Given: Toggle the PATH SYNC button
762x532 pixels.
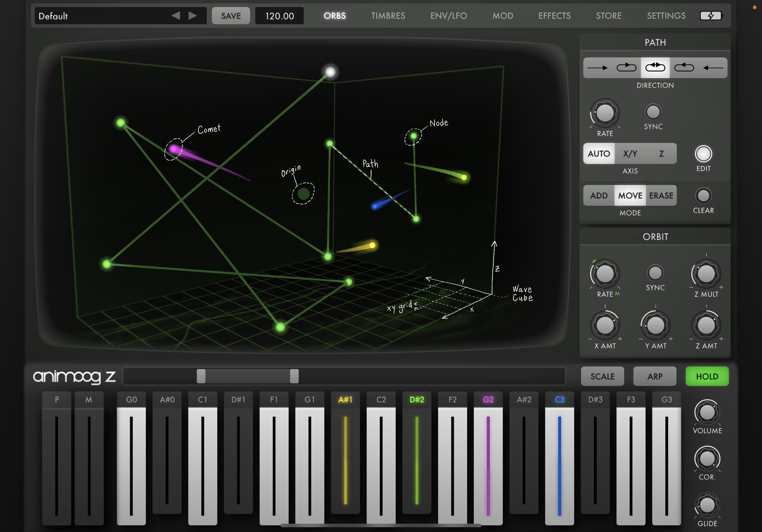Looking at the screenshot, I should 653,112.
